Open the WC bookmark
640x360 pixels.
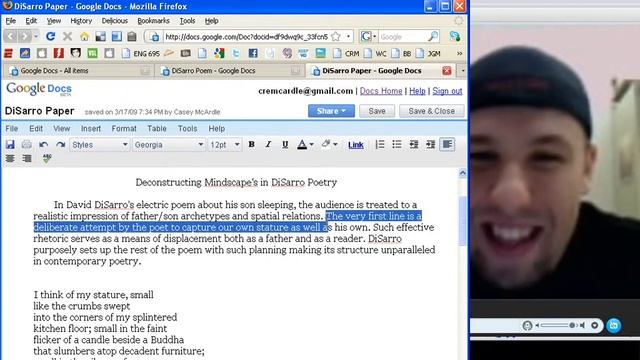(376, 53)
